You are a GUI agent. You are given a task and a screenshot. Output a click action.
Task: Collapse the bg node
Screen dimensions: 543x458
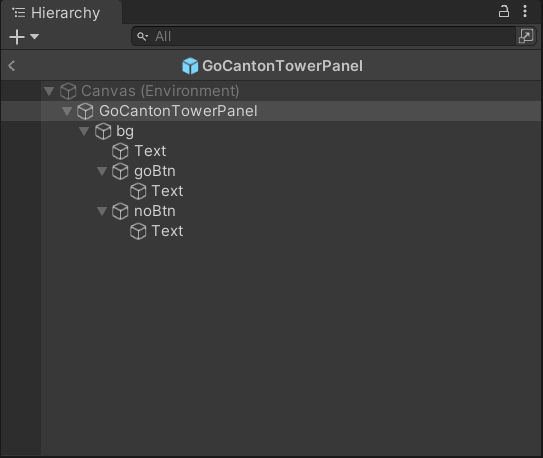click(84, 131)
